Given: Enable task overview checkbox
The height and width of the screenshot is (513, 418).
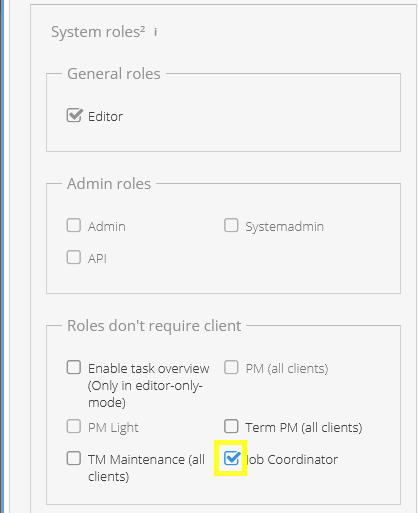Looking at the screenshot, I should [74, 367].
